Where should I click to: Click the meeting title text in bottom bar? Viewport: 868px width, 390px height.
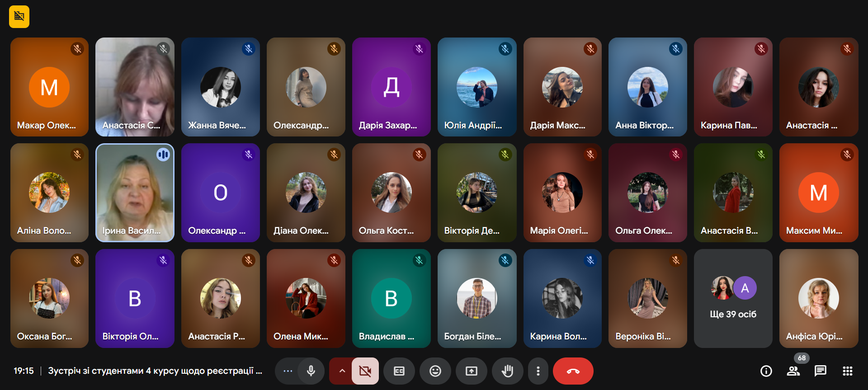[155, 371]
